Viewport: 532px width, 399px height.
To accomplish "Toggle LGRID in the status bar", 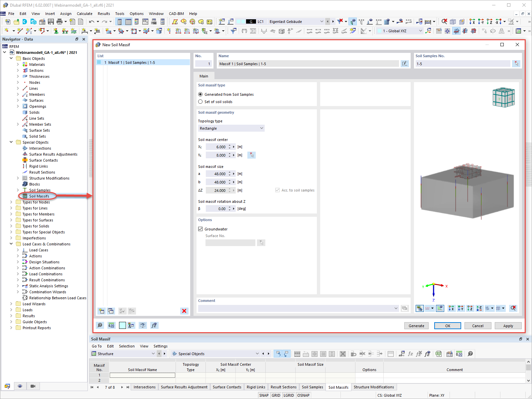I will point(289,395).
